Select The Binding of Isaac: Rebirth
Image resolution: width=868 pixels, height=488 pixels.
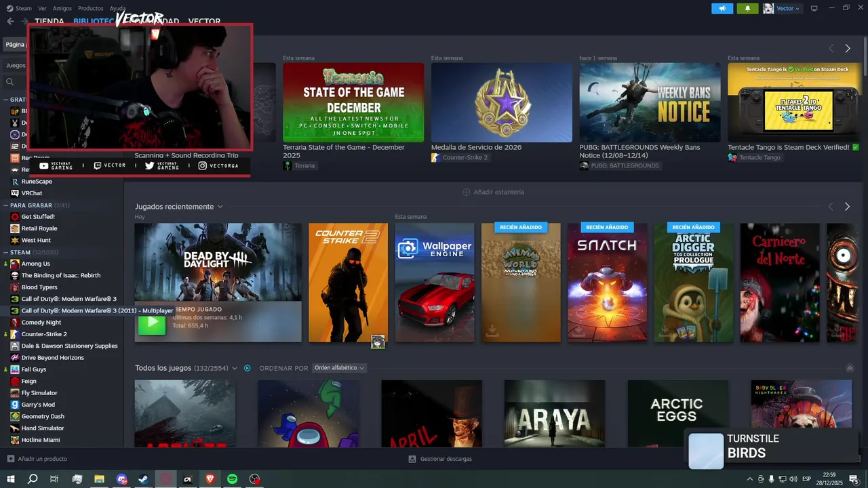point(60,275)
